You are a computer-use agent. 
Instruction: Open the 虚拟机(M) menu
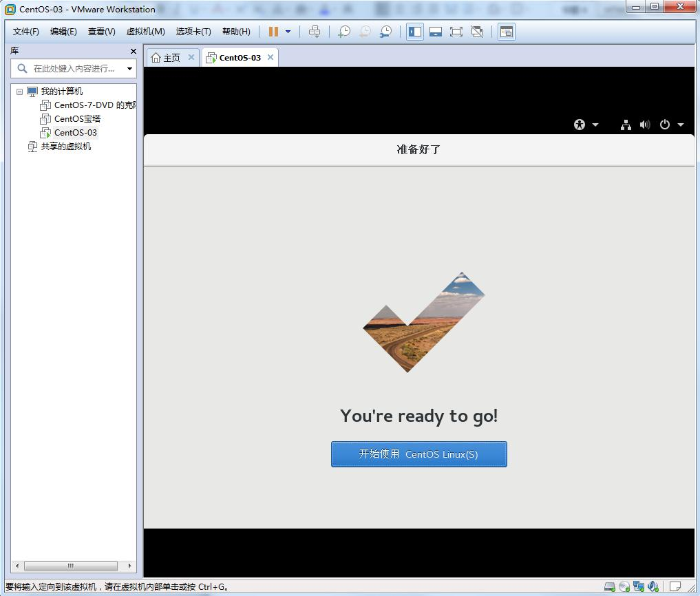(145, 32)
